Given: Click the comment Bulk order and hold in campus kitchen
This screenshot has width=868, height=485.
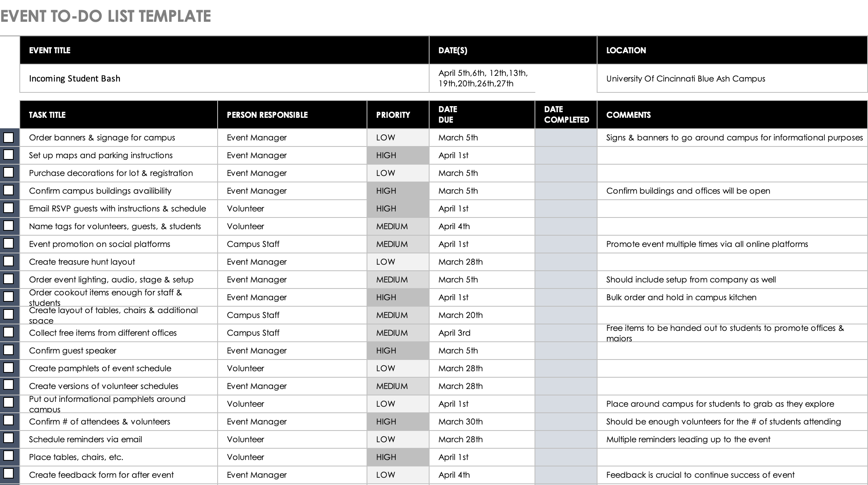Looking at the screenshot, I should click(x=681, y=297).
